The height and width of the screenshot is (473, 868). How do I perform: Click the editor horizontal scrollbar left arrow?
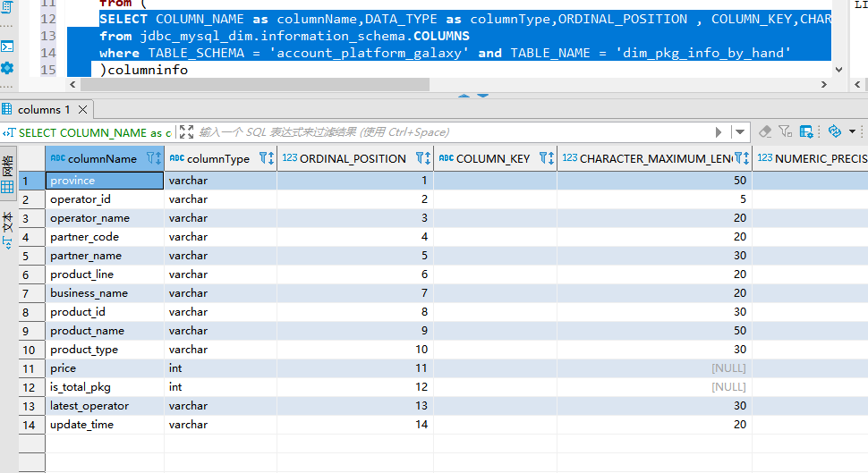coord(72,85)
